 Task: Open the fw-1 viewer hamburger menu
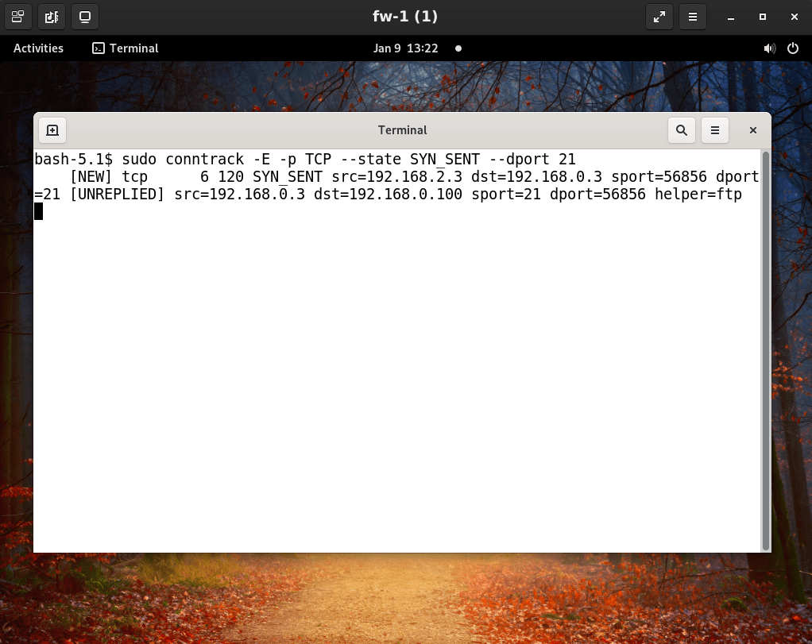pos(693,17)
